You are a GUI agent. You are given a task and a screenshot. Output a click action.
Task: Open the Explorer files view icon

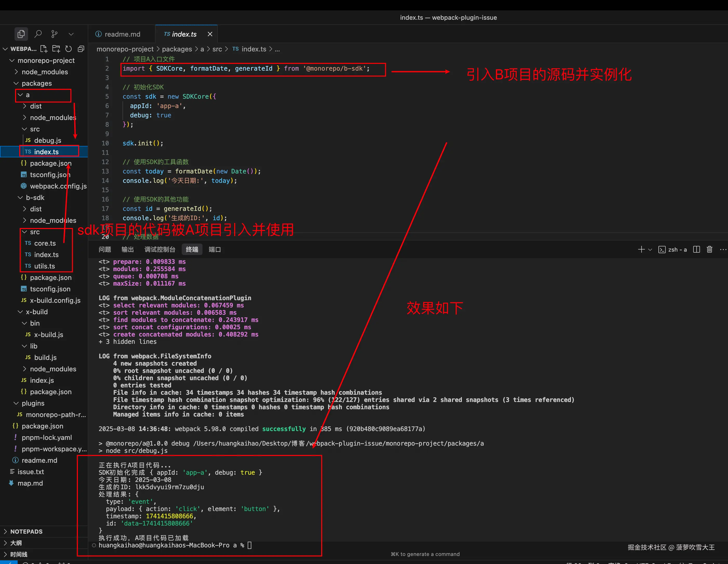click(x=21, y=34)
